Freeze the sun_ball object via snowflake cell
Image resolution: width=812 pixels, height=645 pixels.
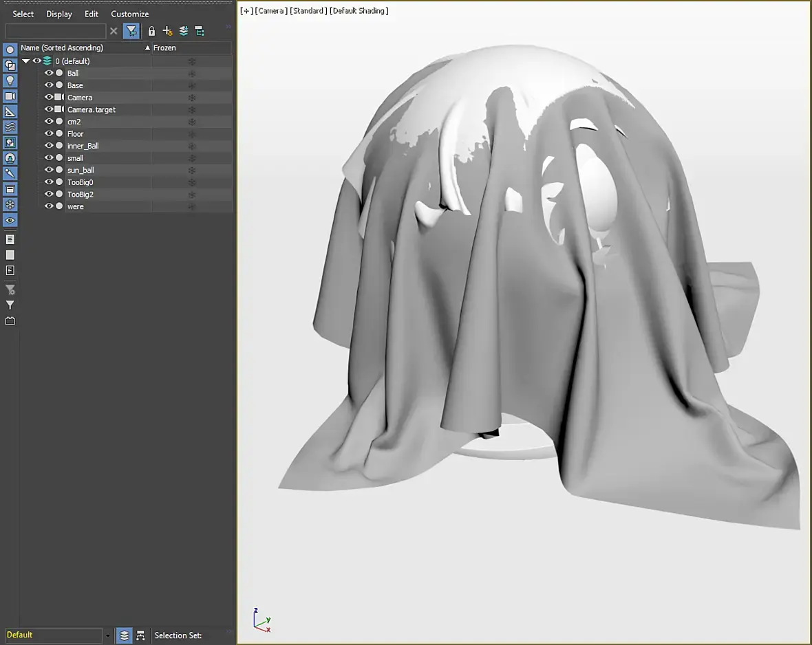pyautogui.click(x=192, y=170)
